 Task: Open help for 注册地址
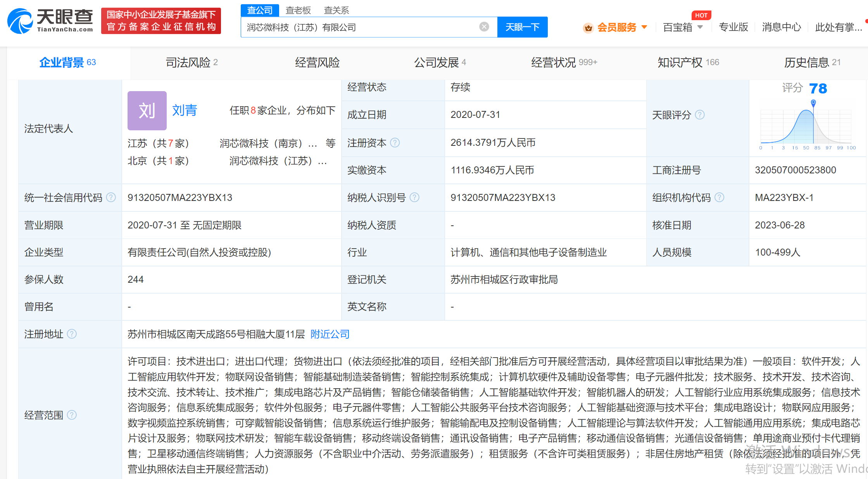[72, 334]
